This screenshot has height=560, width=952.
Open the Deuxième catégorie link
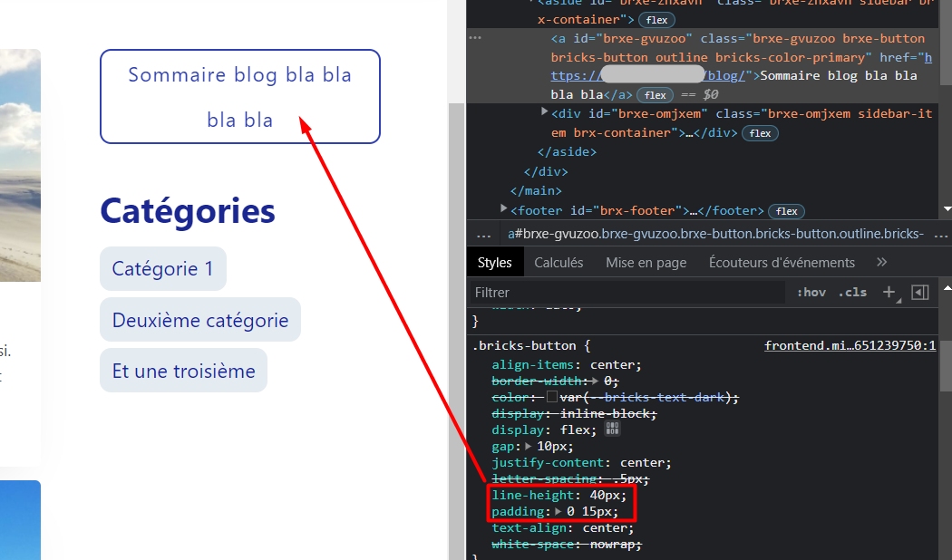point(200,320)
